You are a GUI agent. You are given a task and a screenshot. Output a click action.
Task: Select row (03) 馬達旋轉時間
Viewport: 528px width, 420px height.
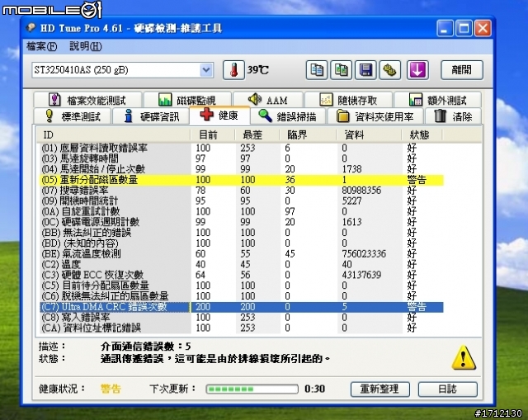(241, 158)
